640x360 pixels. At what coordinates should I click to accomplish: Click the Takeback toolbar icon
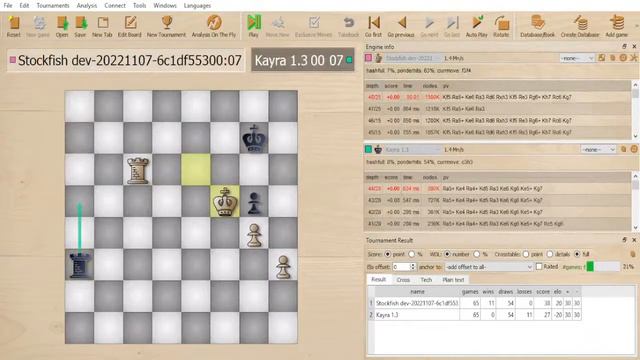pyautogui.click(x=349, y=26)
